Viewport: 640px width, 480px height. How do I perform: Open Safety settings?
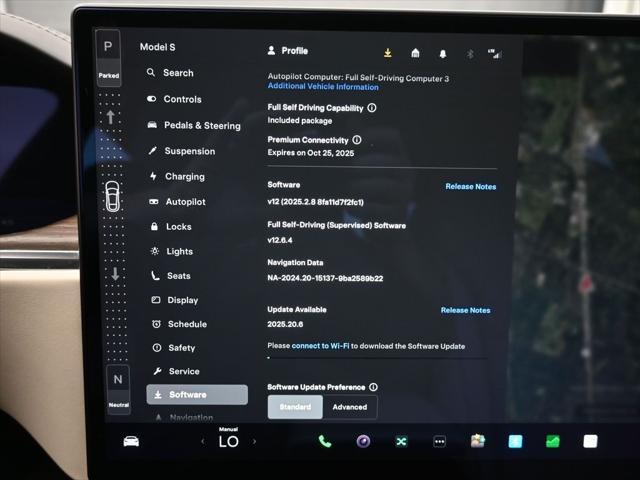174,348
